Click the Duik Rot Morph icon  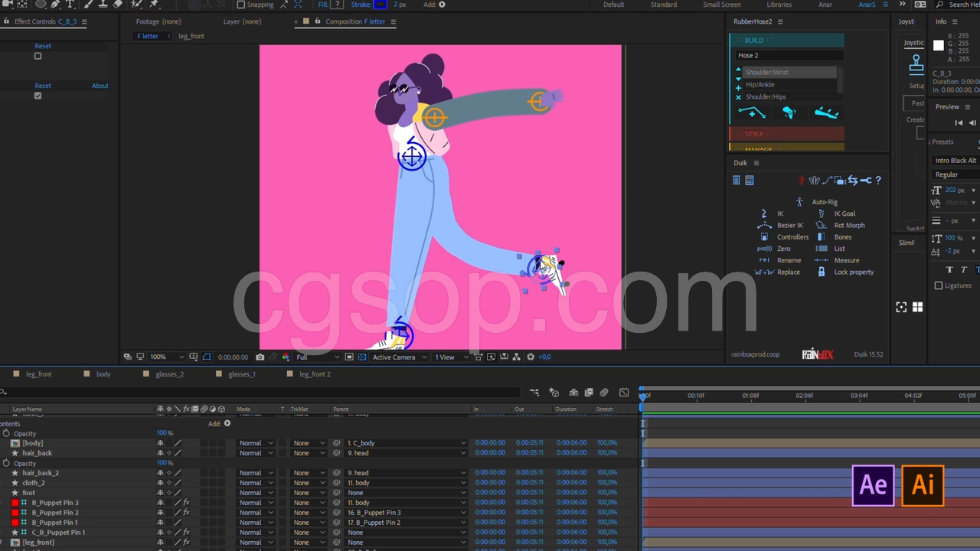822,225
